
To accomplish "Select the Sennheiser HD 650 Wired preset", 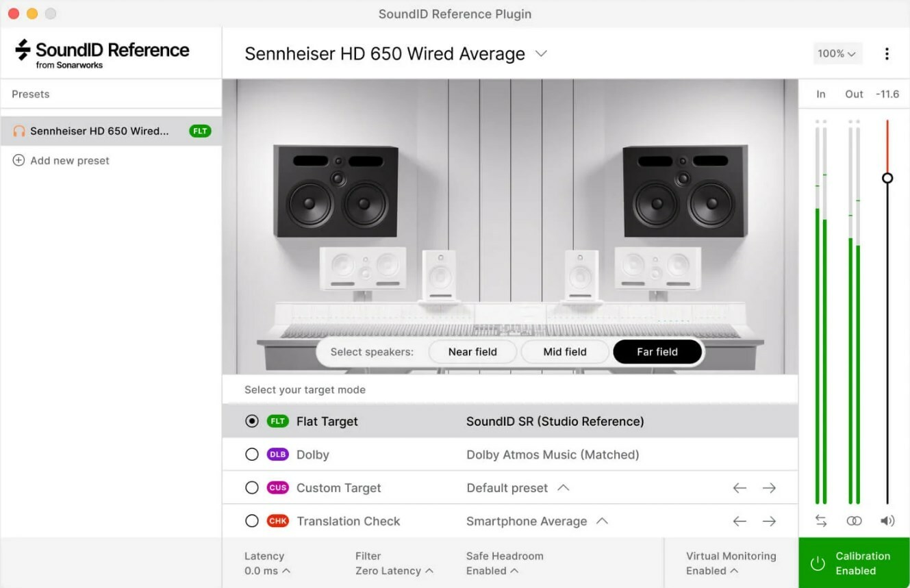I will (x=100, y=131).
